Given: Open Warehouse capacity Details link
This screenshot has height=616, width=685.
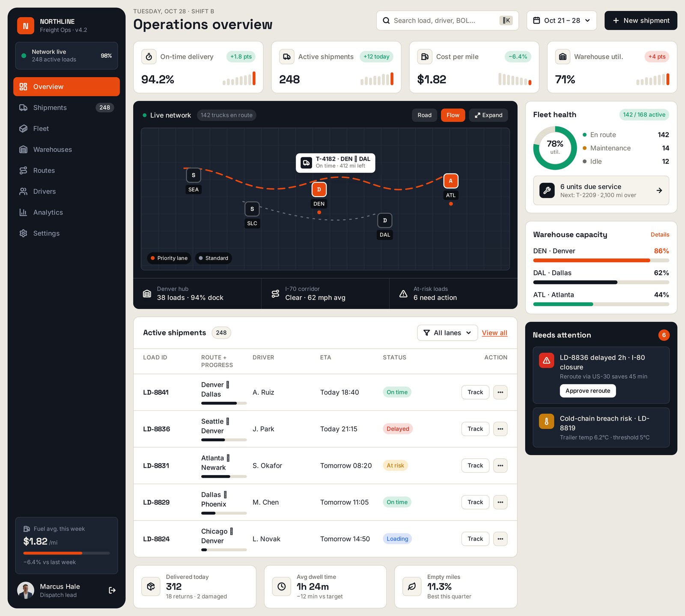Looking at the screenshot, I should pos(660,235).
